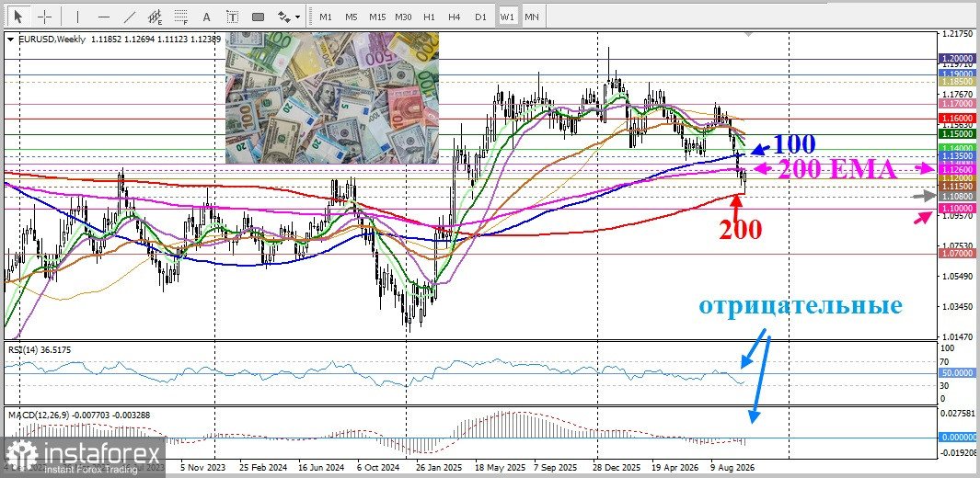Pick the Horizontal Line drawing tool
980x478 pixels.
(104, 17)
